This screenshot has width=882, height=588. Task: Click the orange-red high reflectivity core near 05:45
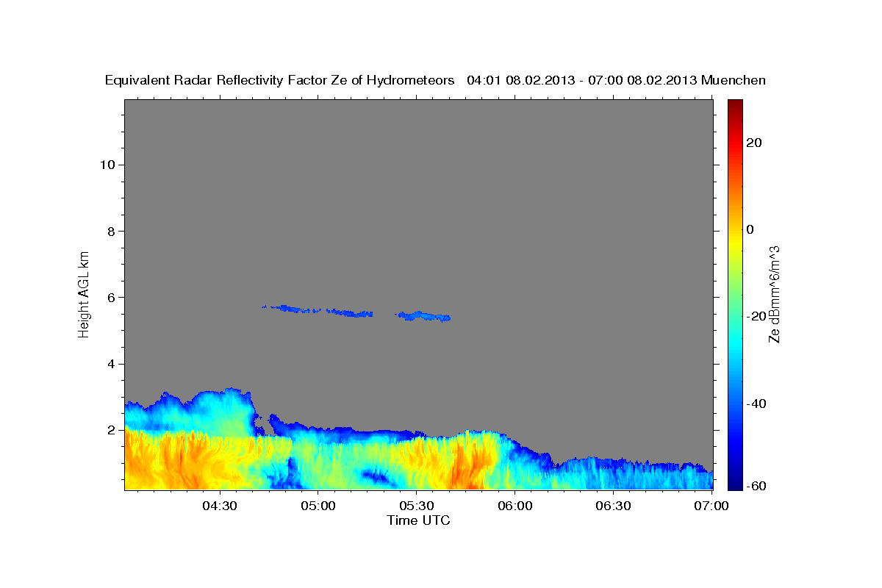click(x=465, y=463)
